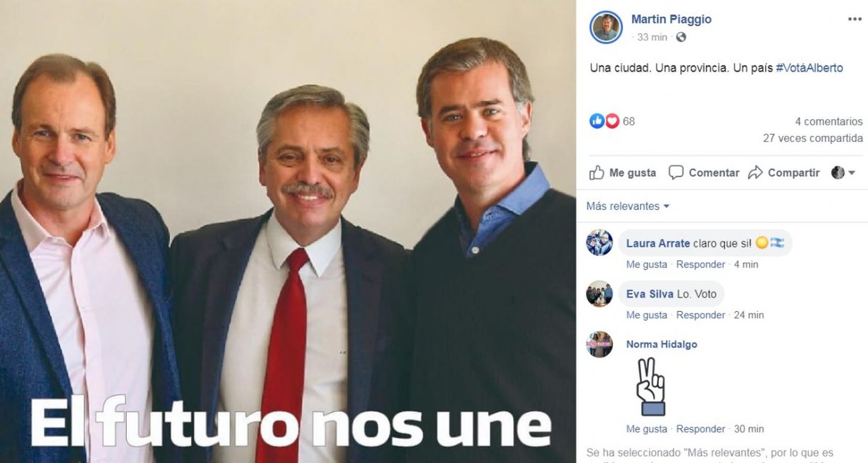Click the Comentar speech bubble button

tap(704, 172)
